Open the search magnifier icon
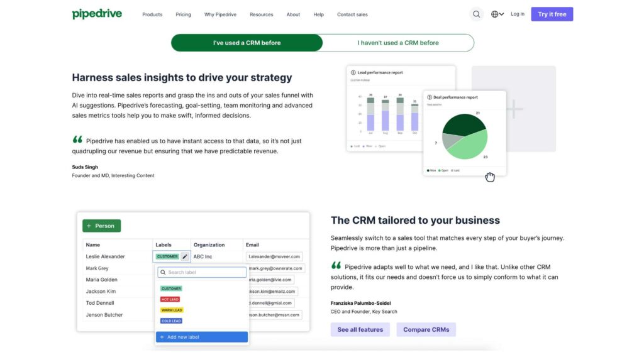The height and width of the screenshot is (362, 644). 476,14
